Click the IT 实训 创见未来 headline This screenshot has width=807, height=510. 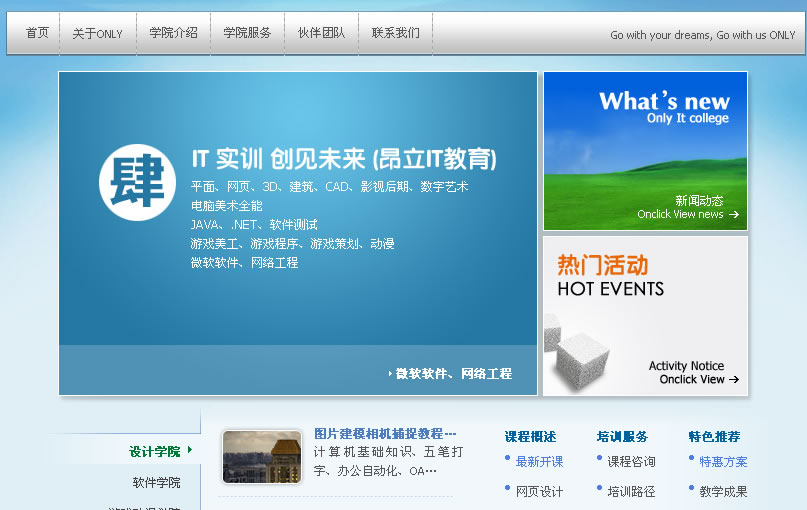[x=344, y=159]
